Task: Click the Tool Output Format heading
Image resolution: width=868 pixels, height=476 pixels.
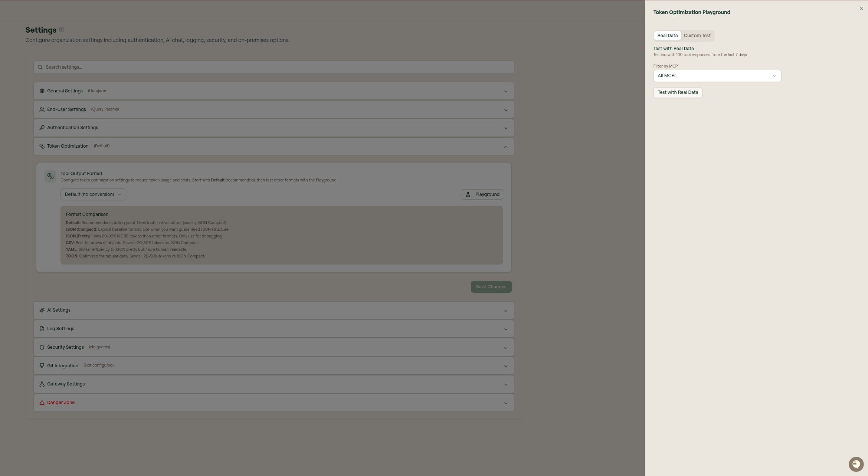Action: tap(81, 174)
